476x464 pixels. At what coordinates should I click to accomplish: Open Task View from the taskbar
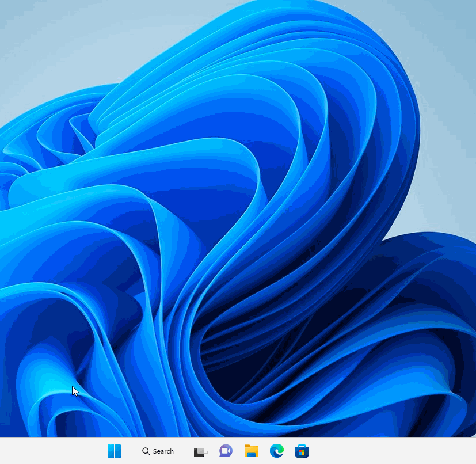[x=201, y=451]
